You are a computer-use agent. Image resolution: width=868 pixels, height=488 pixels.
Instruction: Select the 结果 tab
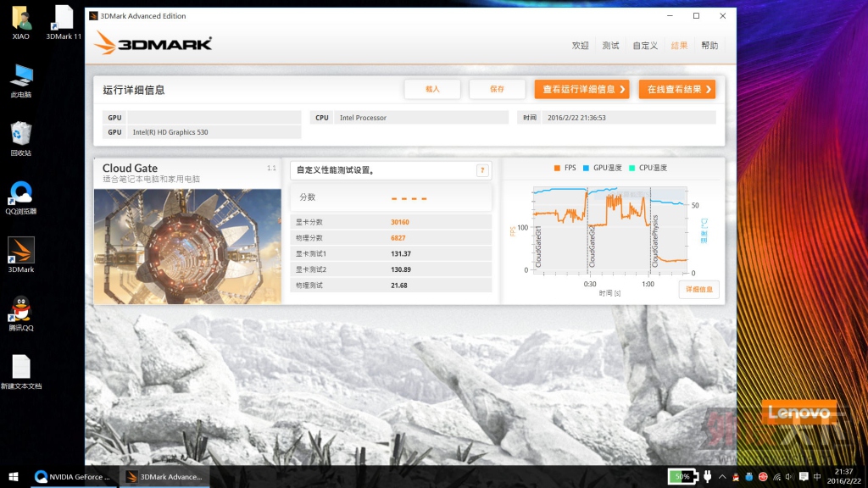pos(679,46)
